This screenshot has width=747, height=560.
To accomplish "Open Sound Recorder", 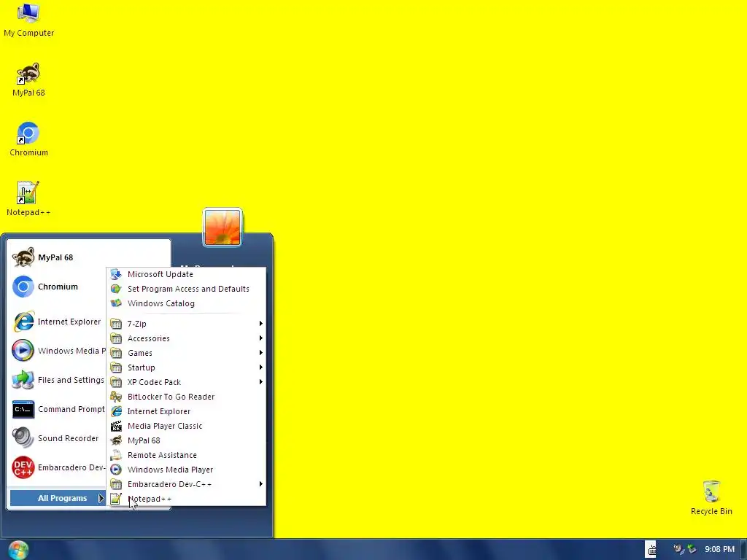I will tap(56, 438).
